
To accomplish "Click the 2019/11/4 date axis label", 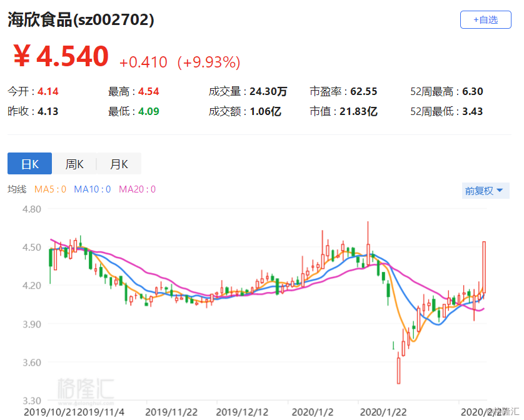I will pos(102,412).
